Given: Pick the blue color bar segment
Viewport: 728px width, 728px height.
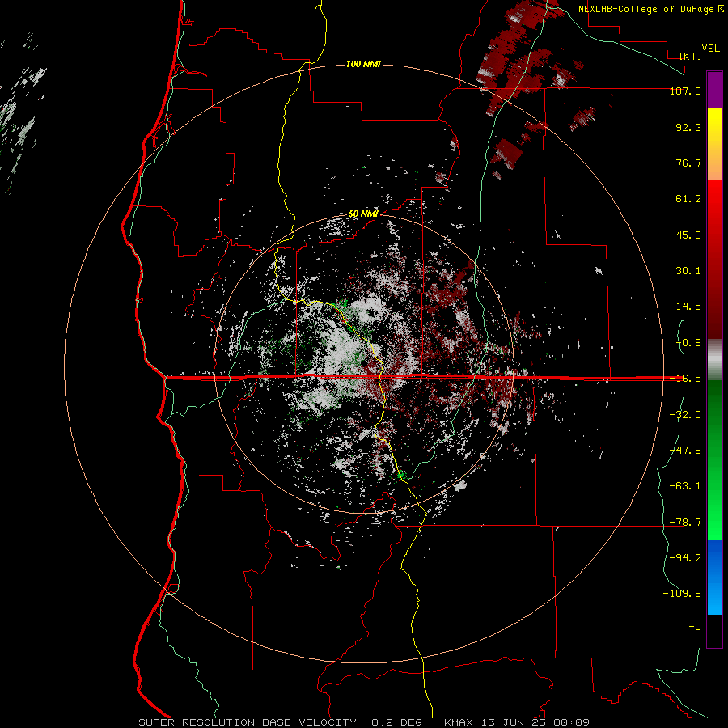Looking at the screenshot, I should click(x=714, y=577).
